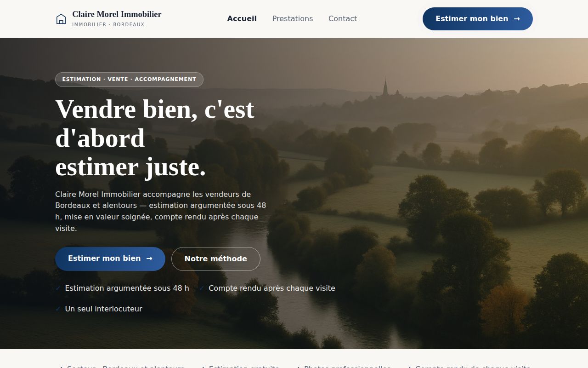
Task: Click the checkmark beside Un seul interlocuteur
Action: point(58,309)
